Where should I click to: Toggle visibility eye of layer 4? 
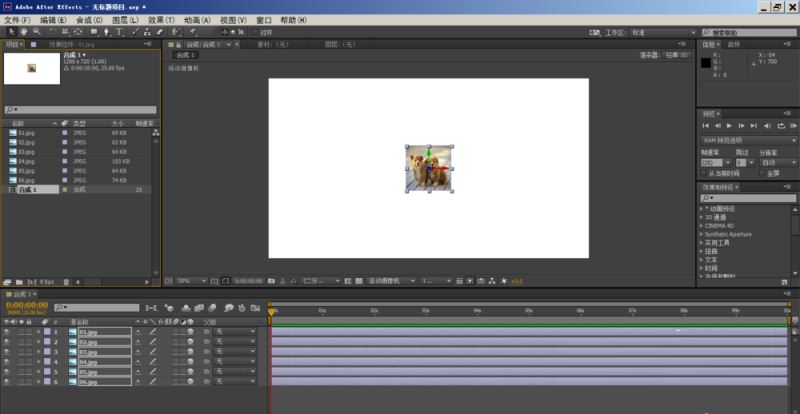(x=7, y=362)
